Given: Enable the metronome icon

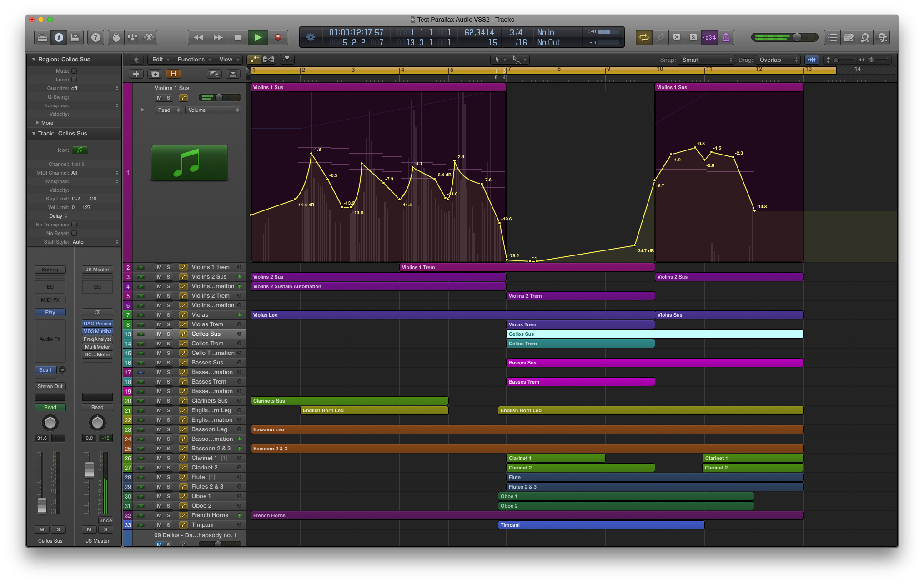Looking at the screenshot, I should click(726, 37).
